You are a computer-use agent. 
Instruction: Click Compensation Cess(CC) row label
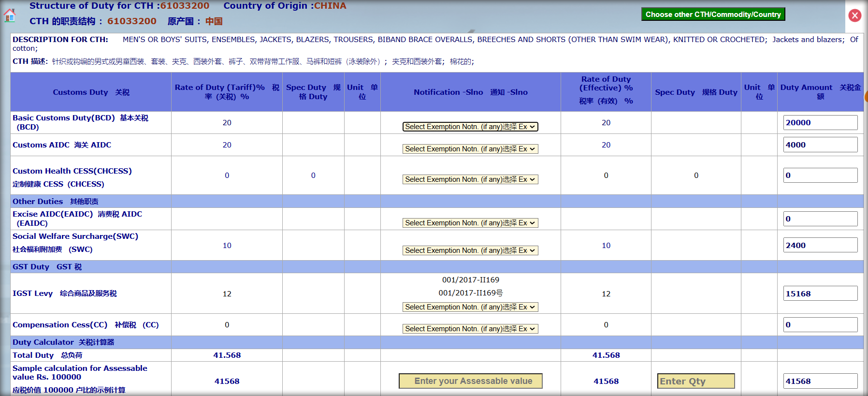[86, 324]
